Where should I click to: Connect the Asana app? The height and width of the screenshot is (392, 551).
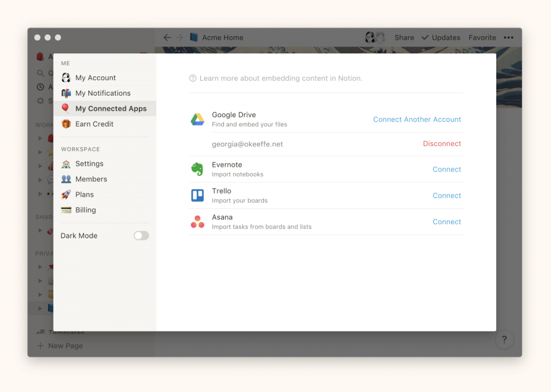pos(447,222)
